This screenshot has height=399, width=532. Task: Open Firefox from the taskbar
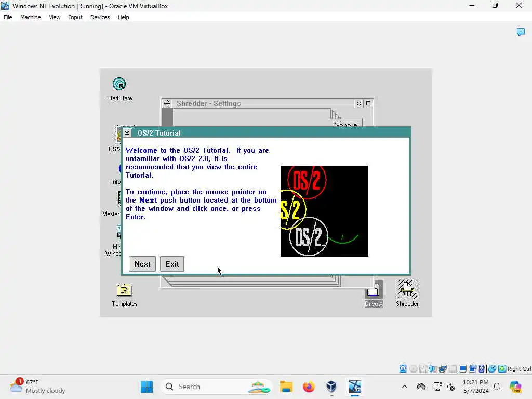click(x=309, y=387)
